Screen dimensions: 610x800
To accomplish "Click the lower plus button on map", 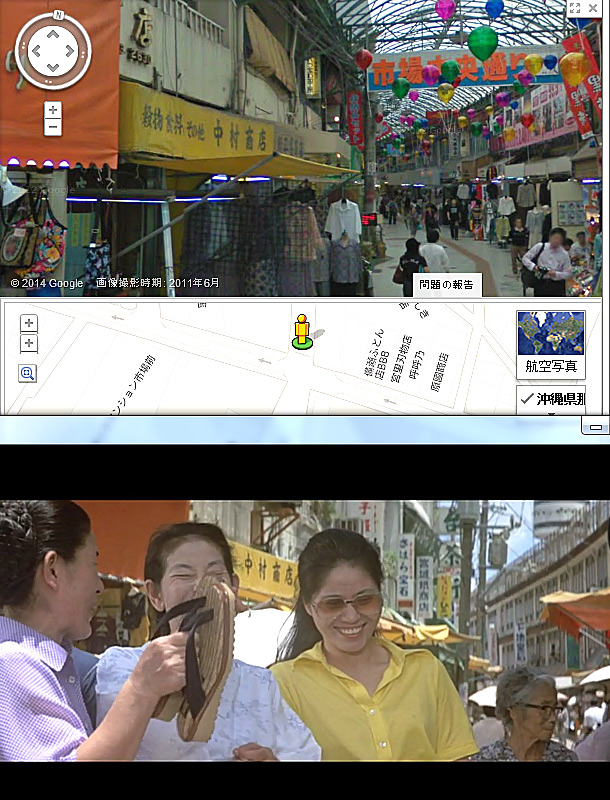I will click(29, 343).
